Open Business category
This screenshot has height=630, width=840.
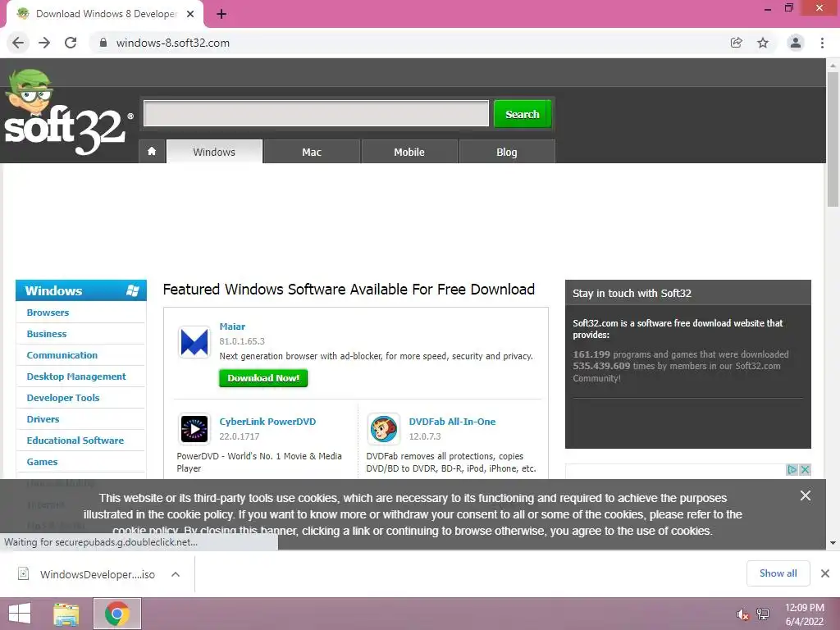point(47,334)
